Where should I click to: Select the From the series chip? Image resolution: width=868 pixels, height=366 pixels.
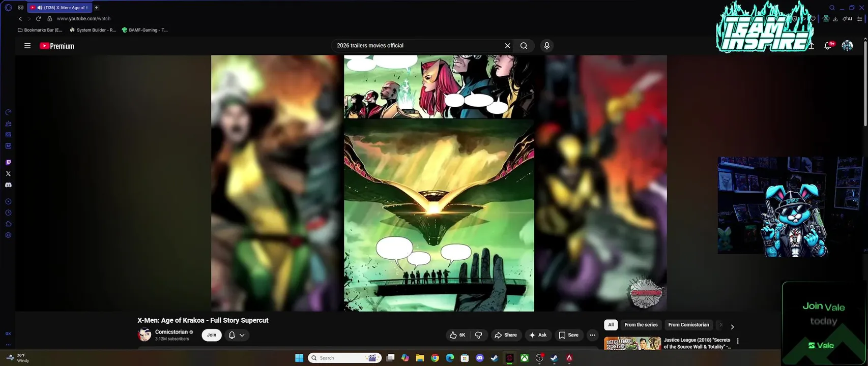641,325
